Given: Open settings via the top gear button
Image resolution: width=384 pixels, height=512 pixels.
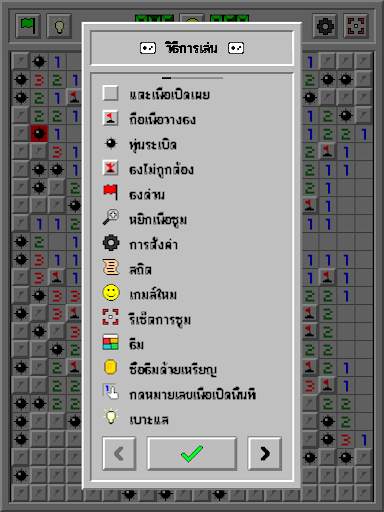Looking at the screenshot, I should click(x=325, y=26).
